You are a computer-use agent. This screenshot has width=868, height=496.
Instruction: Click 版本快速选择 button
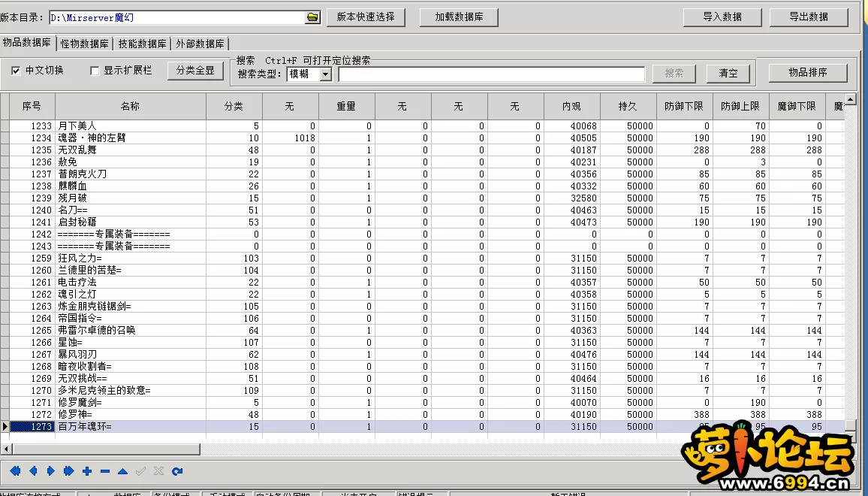[366, 17]
